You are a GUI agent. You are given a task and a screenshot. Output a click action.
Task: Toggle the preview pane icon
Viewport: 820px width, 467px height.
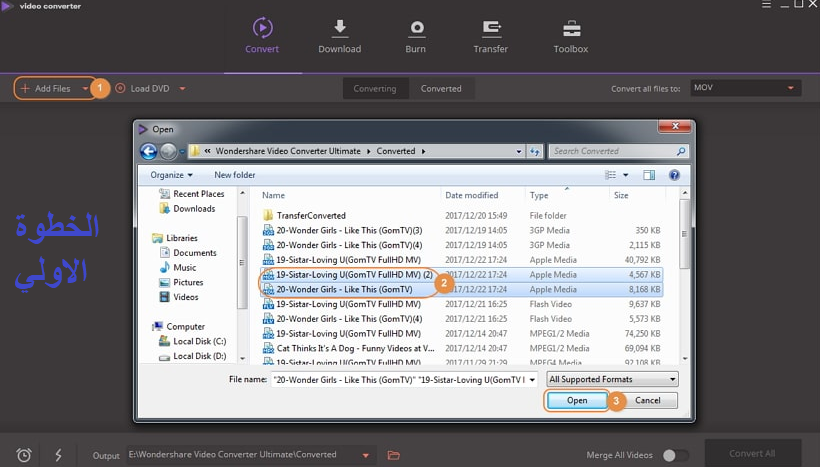tap(649, 175)
